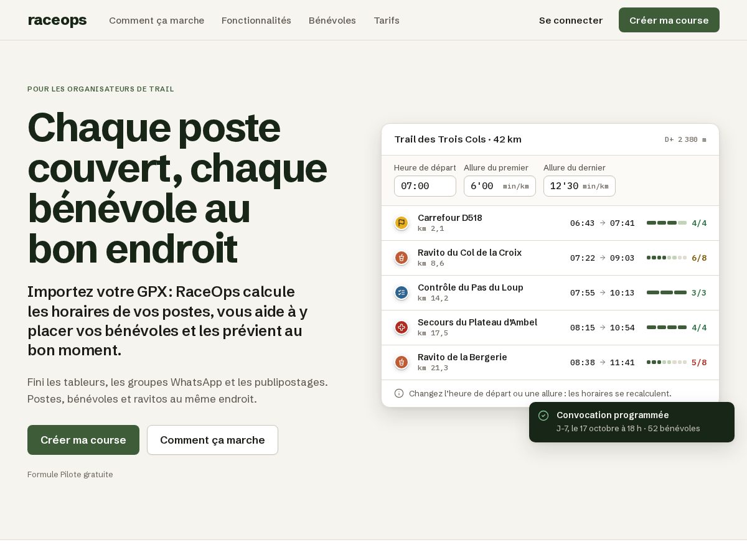Click the 10:54 end time
The width and height of the screenshot is (747, 560).
tap(622, 327)
